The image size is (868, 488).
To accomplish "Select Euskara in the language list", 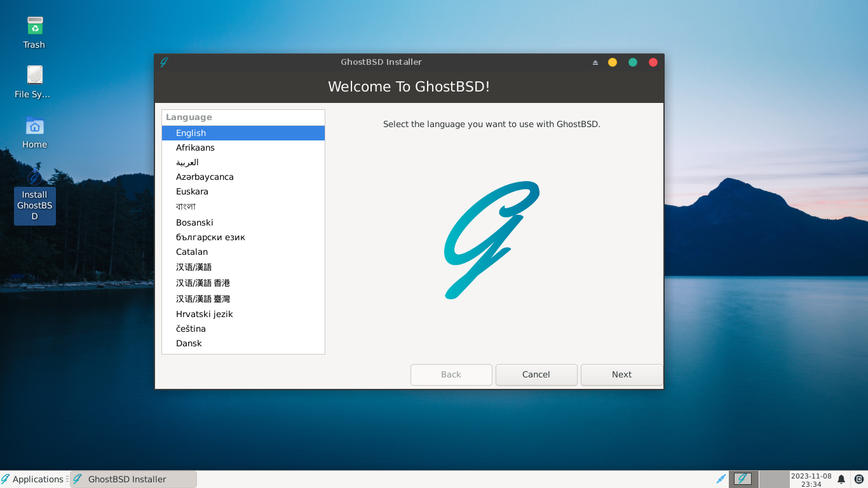I will coord(243,191).
